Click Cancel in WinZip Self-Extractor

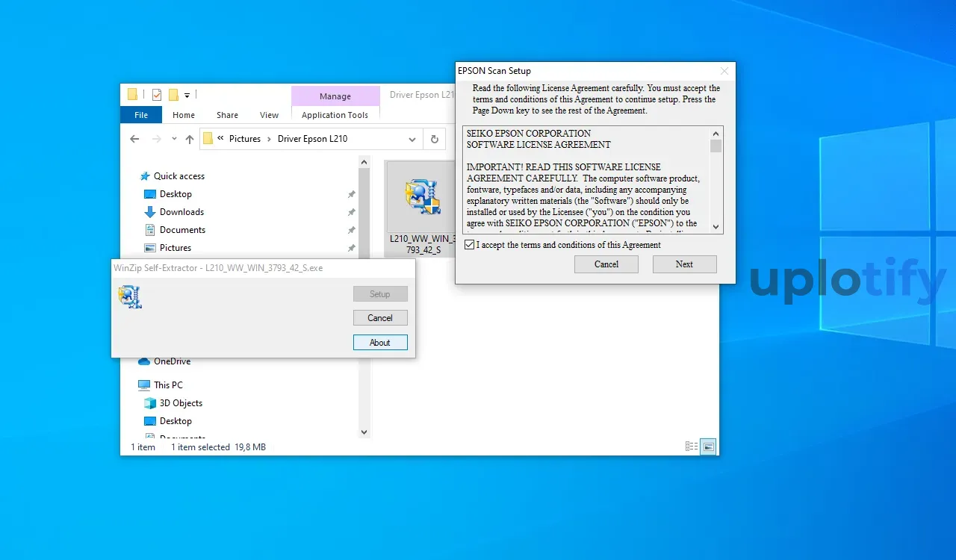(x=380, y=318)
